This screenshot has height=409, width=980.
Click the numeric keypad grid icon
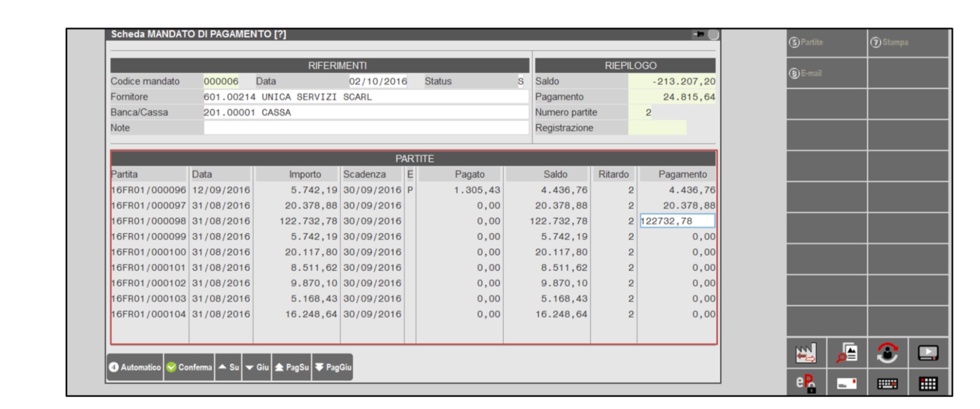point(928,383)
